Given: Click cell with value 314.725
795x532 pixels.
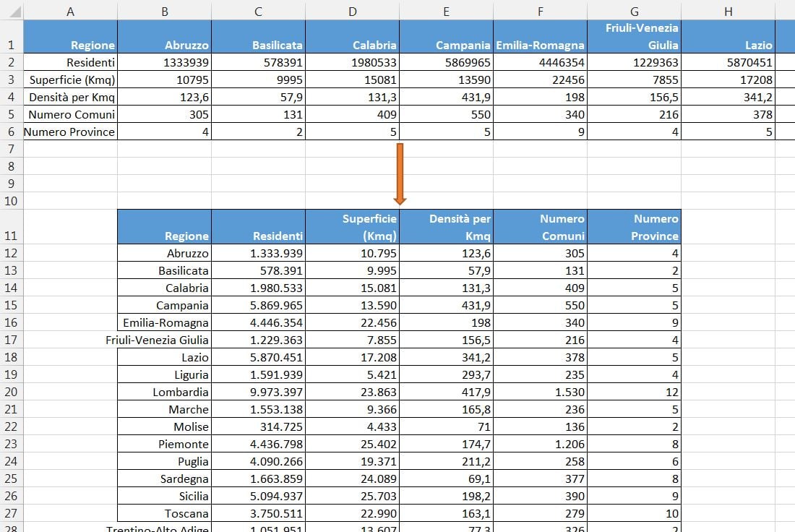Looking at the screenshot, I should (x=258, y=426).
